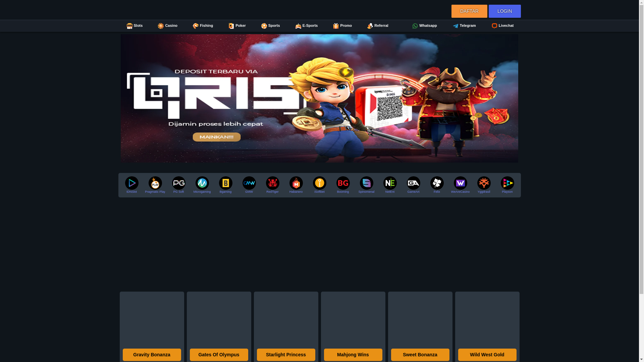This screenshot has height=362, width=644.
Task: Select the Bgaming provider icon
Action: (x=225, y=183)
